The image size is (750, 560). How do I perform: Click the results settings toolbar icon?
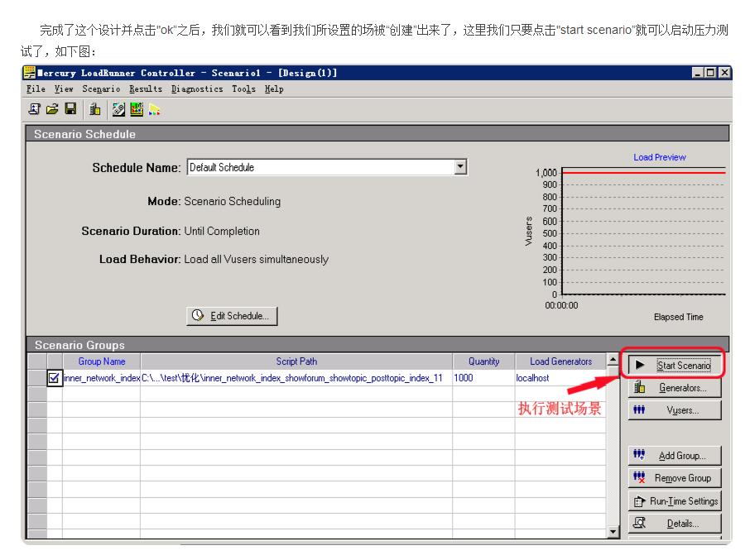[x=118, y=109]
